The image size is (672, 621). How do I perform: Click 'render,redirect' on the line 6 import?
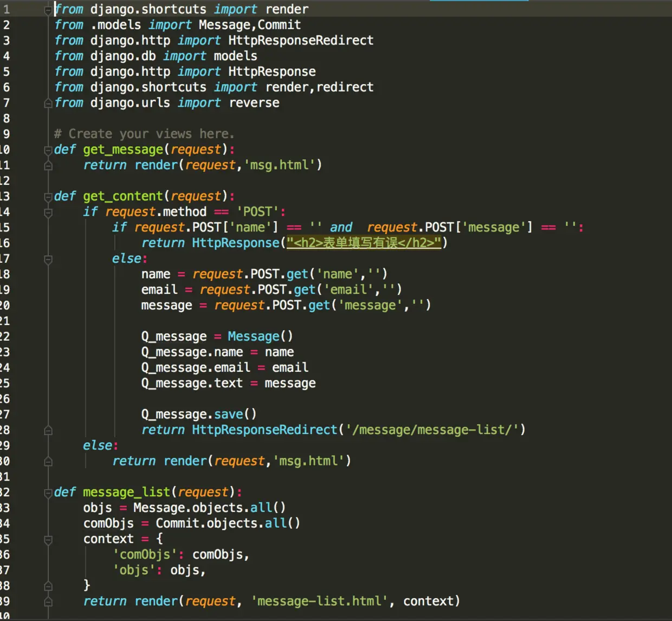[319, 87]
